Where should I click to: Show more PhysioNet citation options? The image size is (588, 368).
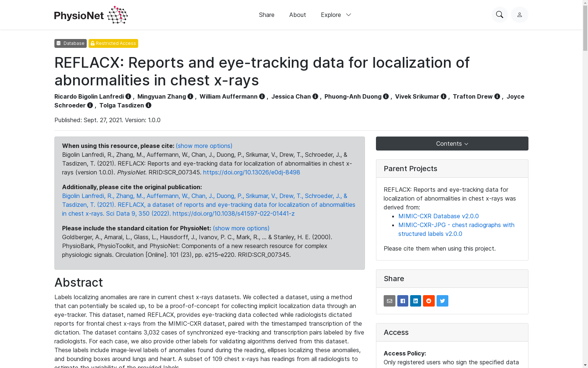point(241,228)
